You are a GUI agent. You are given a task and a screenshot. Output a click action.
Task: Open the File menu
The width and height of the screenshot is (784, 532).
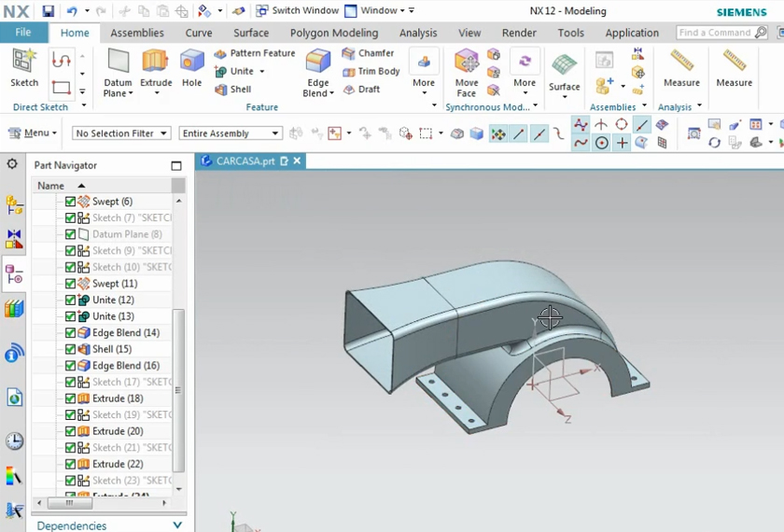[23, 33]
